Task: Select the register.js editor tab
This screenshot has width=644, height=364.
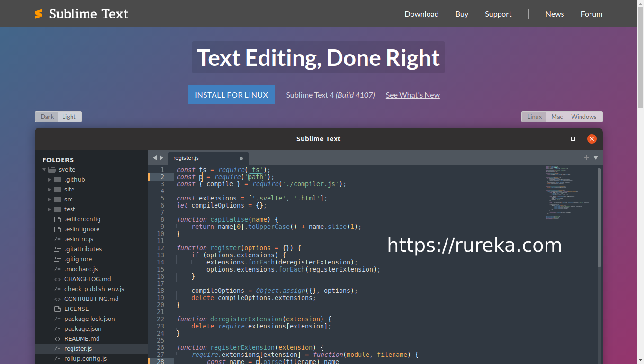Action: coord(208,158)
